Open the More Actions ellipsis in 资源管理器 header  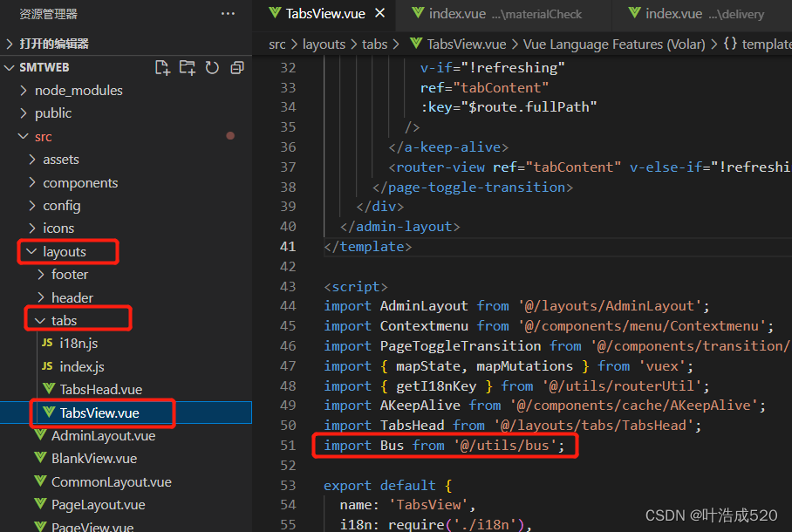click(228, 14)
